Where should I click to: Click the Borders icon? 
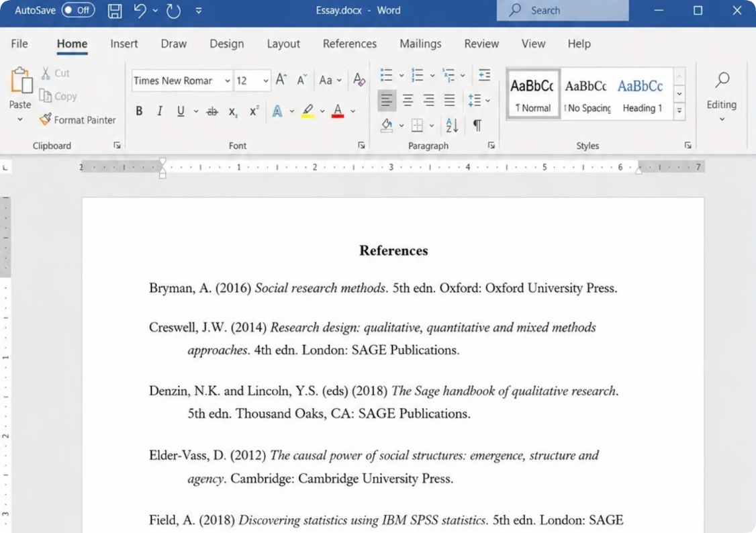coord(417,126)
